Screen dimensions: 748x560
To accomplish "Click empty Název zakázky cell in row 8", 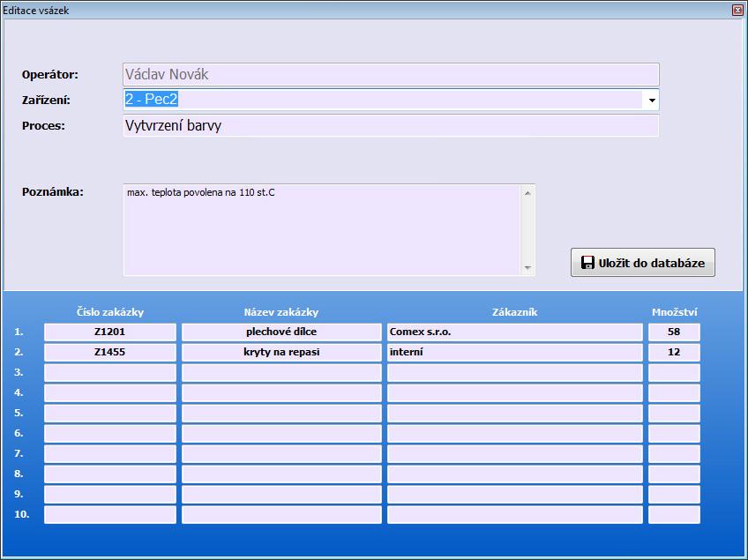I will coord(281,474).
